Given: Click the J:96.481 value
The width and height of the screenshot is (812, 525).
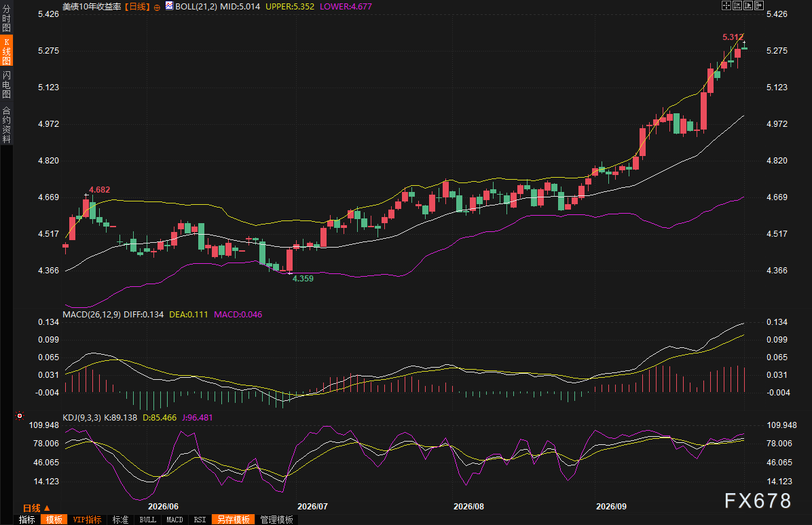Looking at the screenshot, I should (x=198, y=417).
